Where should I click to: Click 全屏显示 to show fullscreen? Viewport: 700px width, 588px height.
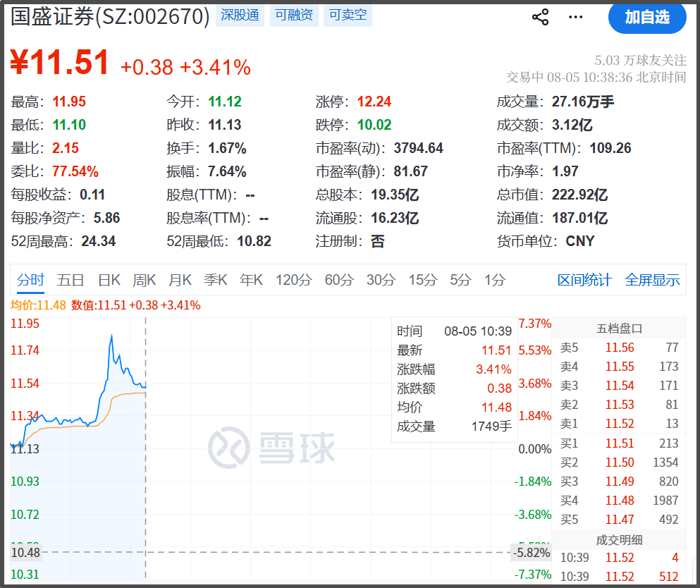click(652, 280)
